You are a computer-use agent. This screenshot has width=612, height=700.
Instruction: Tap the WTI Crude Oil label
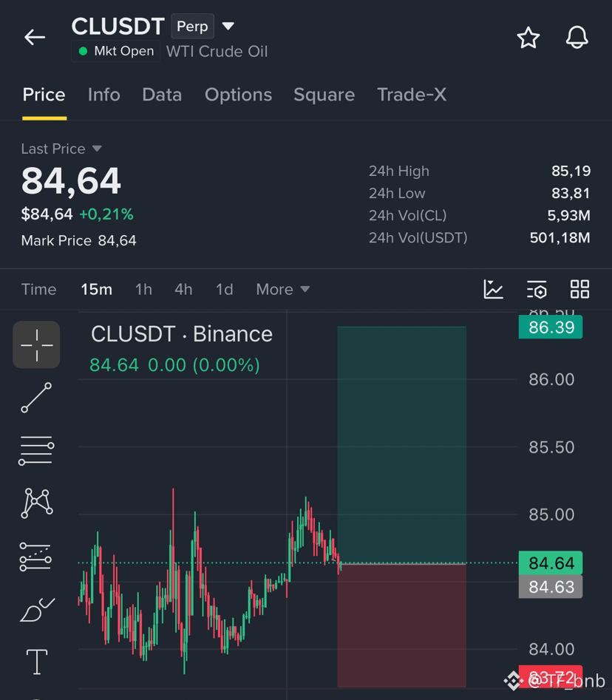[217, 51]
